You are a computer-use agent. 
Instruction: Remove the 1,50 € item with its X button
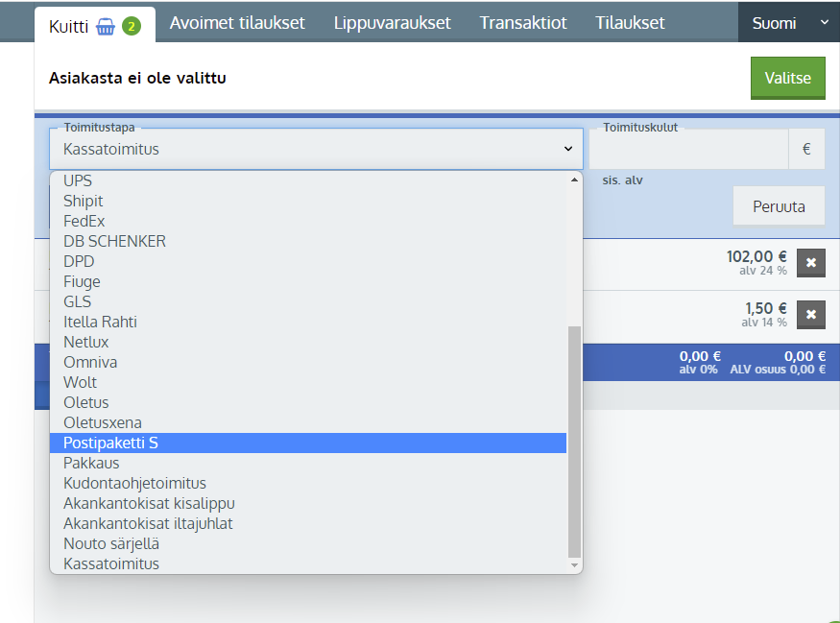[x=810, y=315]
